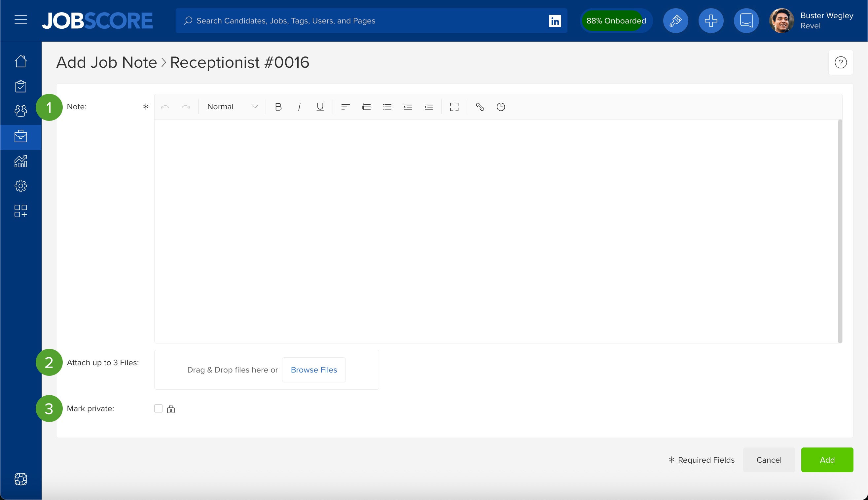The width and height of the screenshot is (868, 500).
Task: Click the text alignment icon
Action: 345,107
